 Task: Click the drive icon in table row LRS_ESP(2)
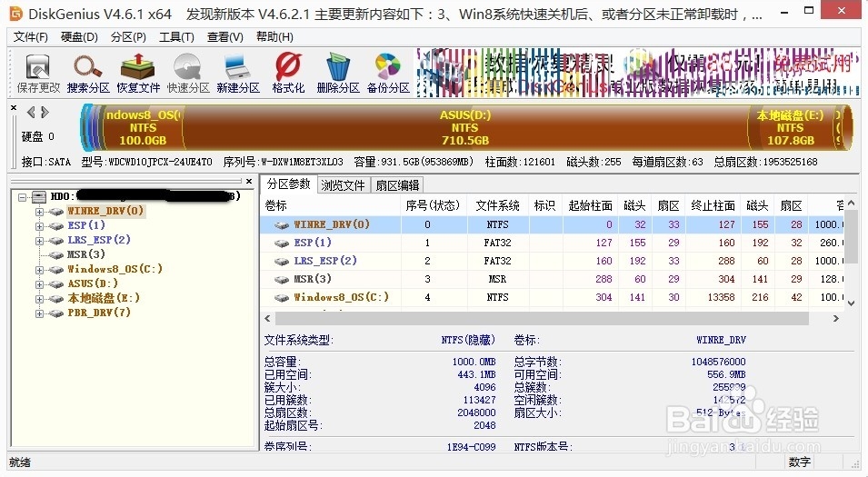pyautogui.click(x=282, y=261)
